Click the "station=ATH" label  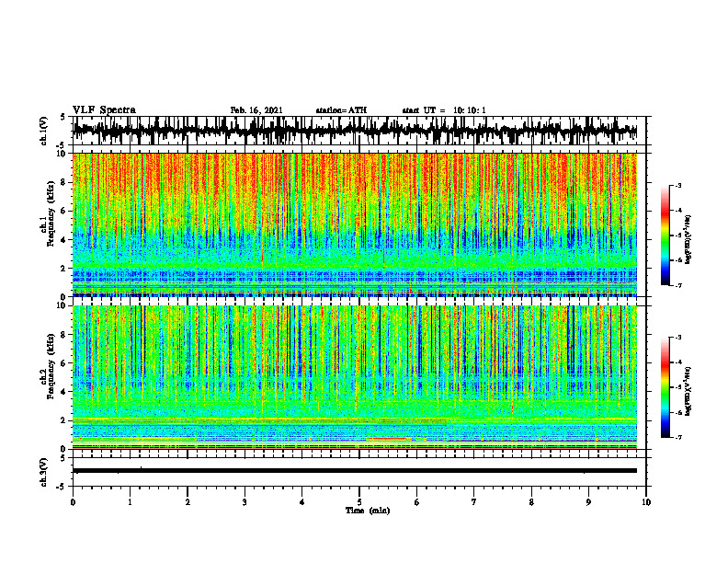(x=341, y=110)
